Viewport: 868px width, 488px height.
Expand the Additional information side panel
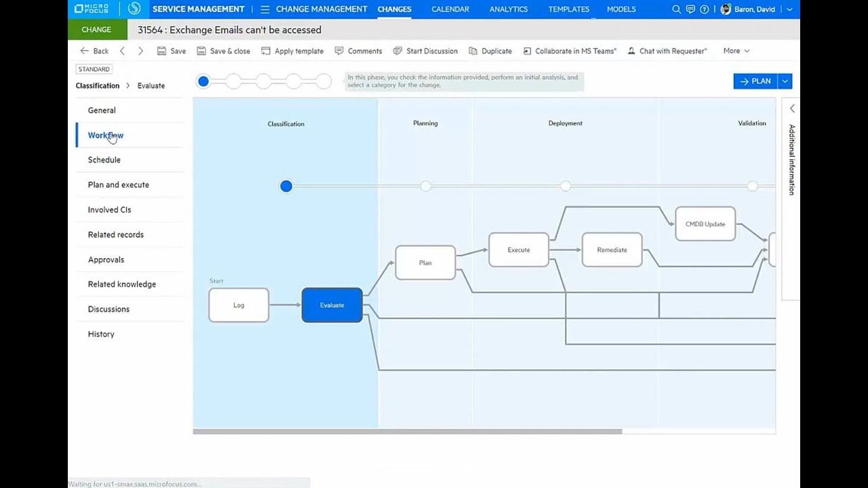[791, 108]
